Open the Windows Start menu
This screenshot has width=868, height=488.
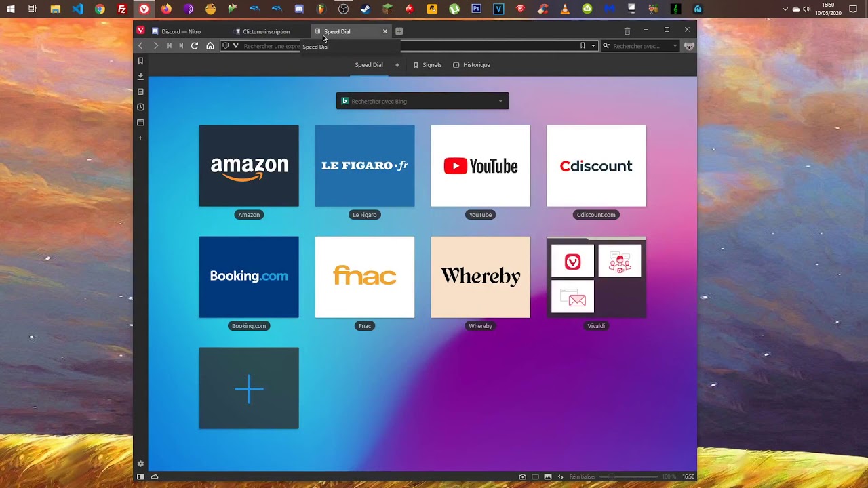(x=10, y=9)
